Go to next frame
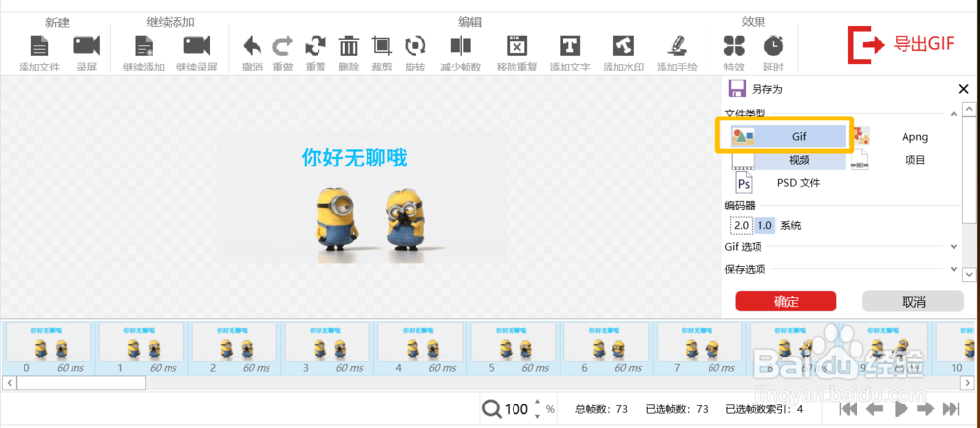 click(x=925, y=409)
